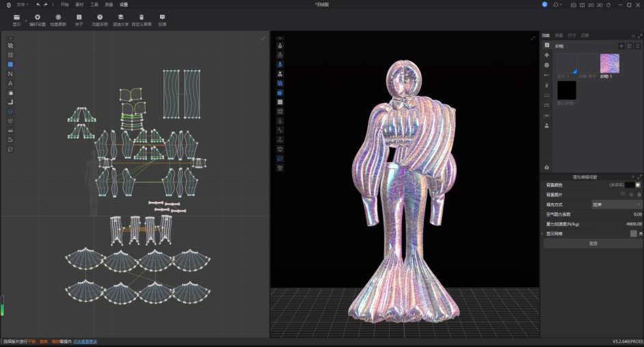Click the undo arrow in title bar
Image resolution: width=644 pixels, height=347 pixels.
[x=38, y=5]
